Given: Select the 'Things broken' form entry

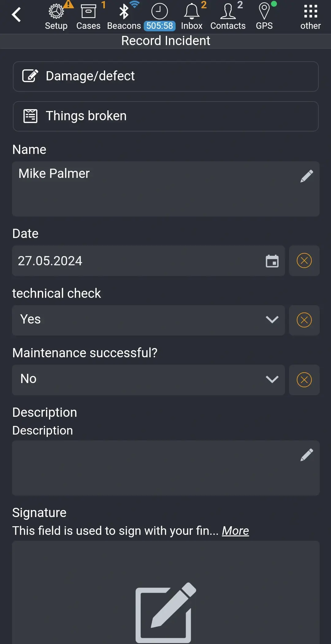Looking at the screenshot, I should point(165,116).
